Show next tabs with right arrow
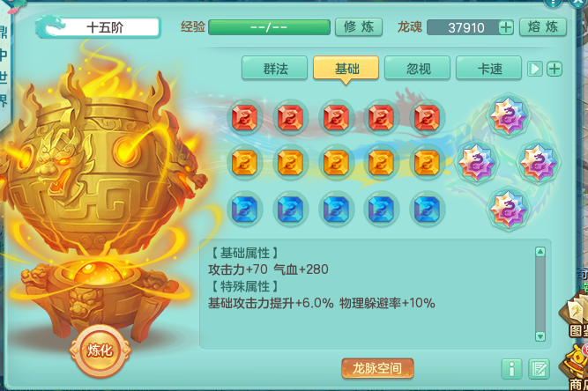Screen dimensions: 588x391 (535, 69)
